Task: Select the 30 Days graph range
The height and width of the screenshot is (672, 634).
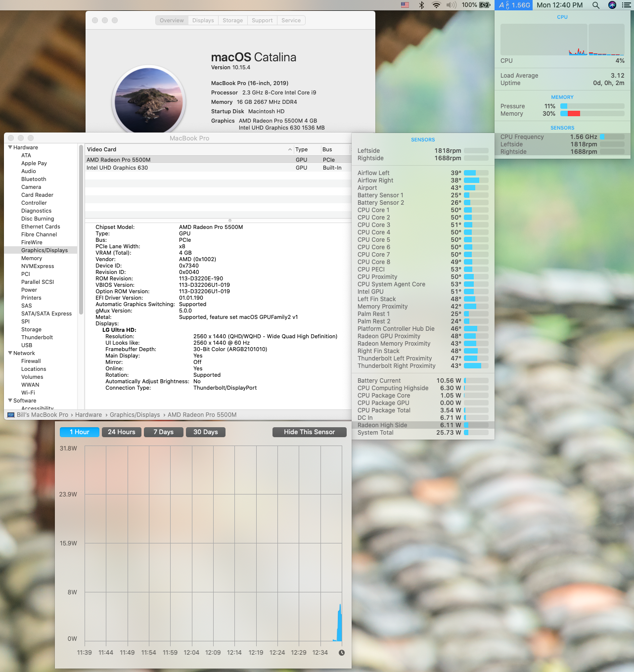Action: (x=206, y=432)
